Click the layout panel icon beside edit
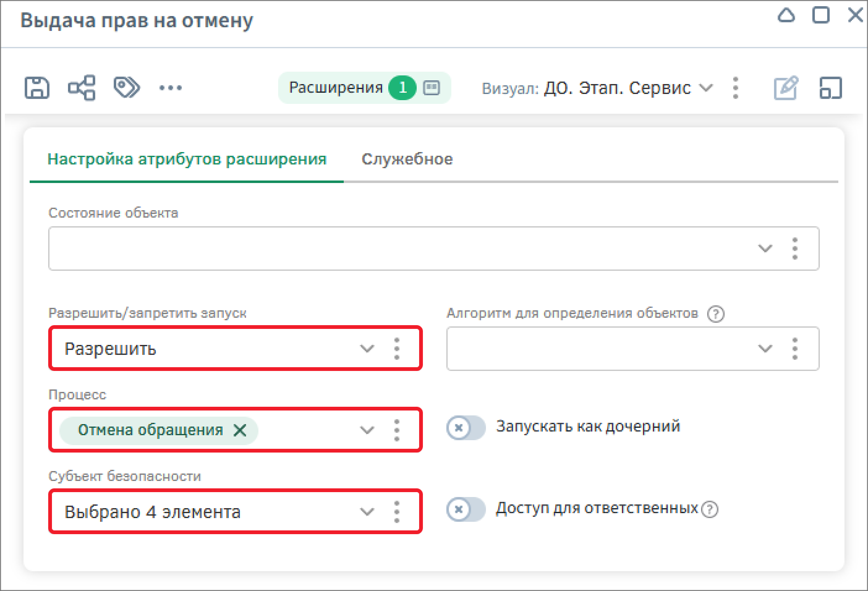 [x=830, y=88]
